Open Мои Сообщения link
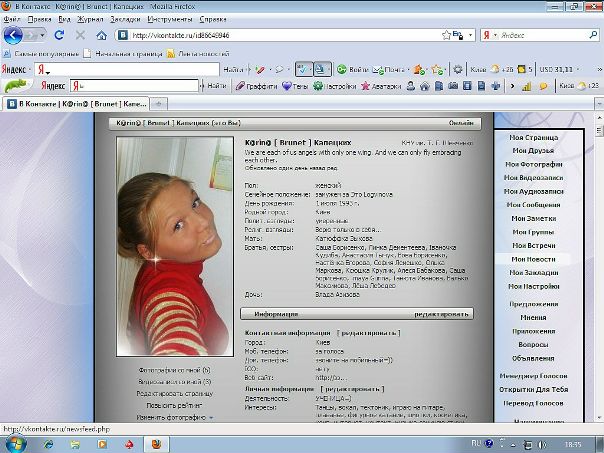 click(x=534, y=205)
